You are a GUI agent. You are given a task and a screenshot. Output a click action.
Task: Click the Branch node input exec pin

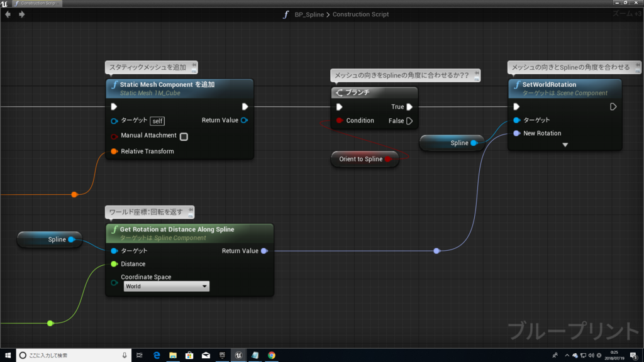(x=339, y=107)
